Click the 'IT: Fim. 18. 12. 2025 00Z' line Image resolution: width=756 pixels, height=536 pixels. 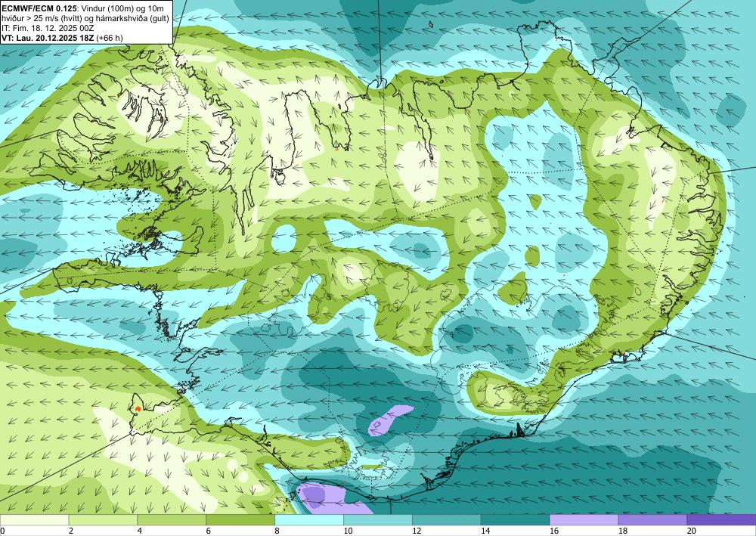coord(48,29)
